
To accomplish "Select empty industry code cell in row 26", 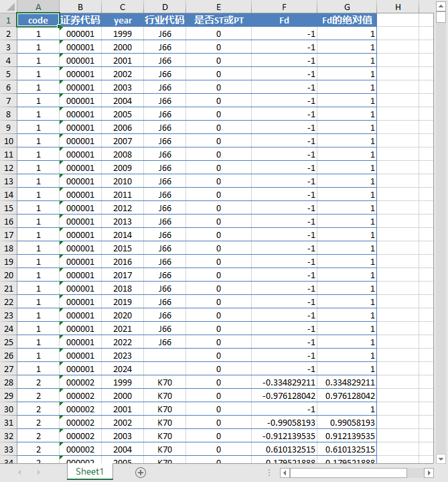I will (x=165, y=356).
